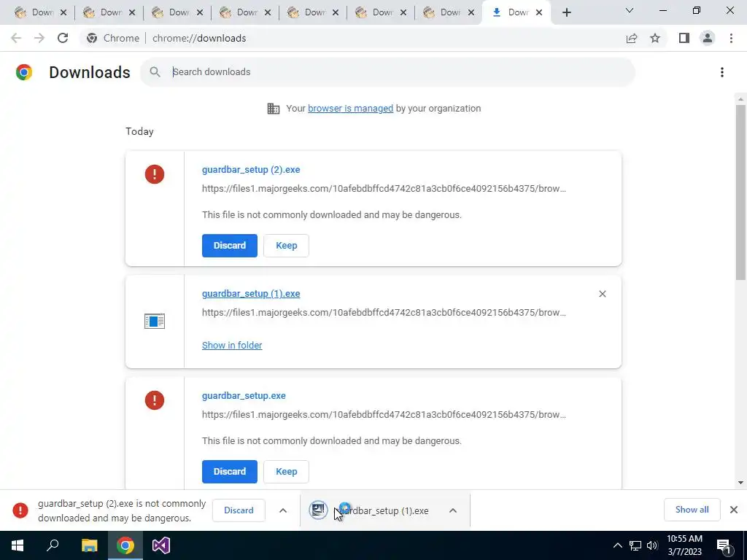Share this page icon in address bar
Image resolution: width=747 pixels, height=560 pixels.
632,38
